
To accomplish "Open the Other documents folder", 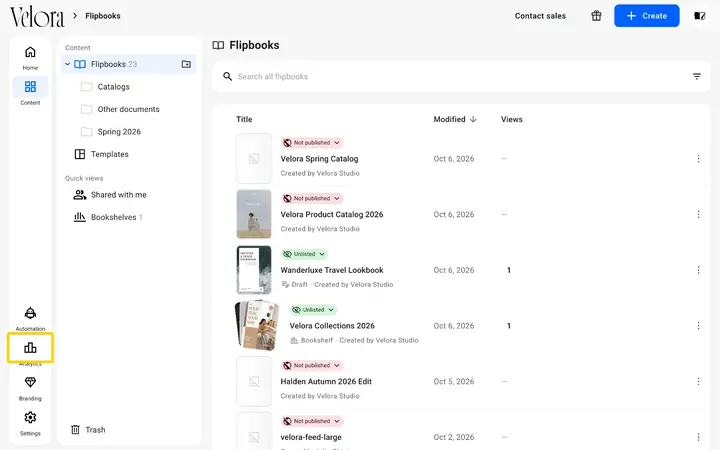I will pos(128,109).
